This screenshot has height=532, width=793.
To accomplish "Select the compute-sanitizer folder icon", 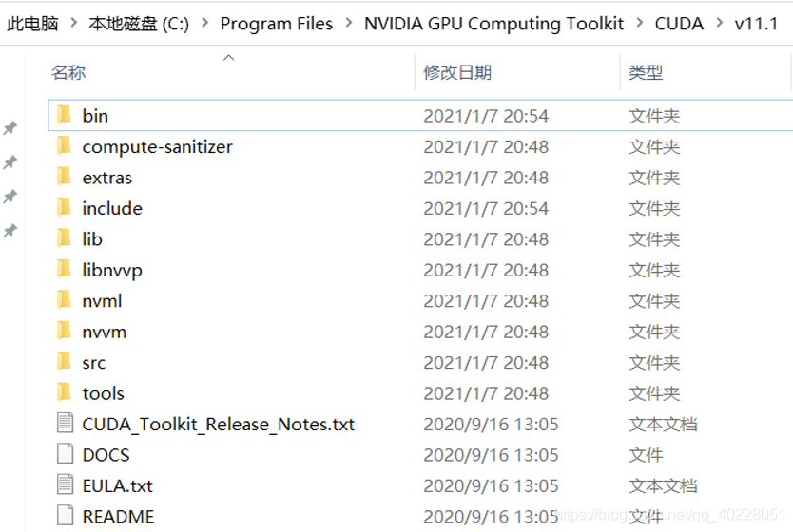I will [x=64, y=146].
